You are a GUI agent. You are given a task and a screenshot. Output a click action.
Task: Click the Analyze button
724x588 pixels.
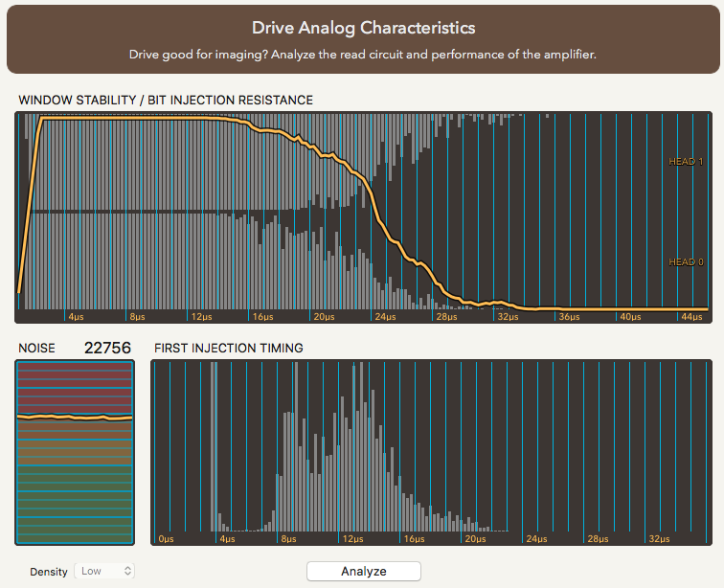click(363, 571)
